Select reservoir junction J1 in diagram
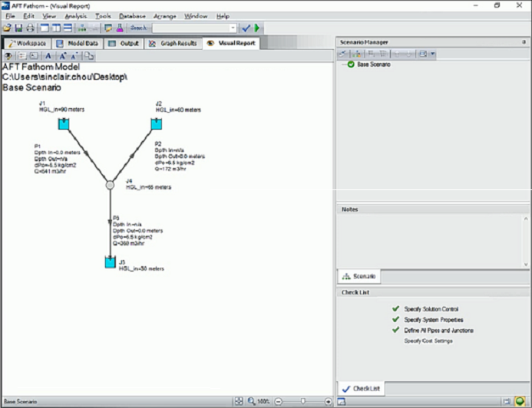This screenshot has height=408, width=532. click(x=64, y=123)
